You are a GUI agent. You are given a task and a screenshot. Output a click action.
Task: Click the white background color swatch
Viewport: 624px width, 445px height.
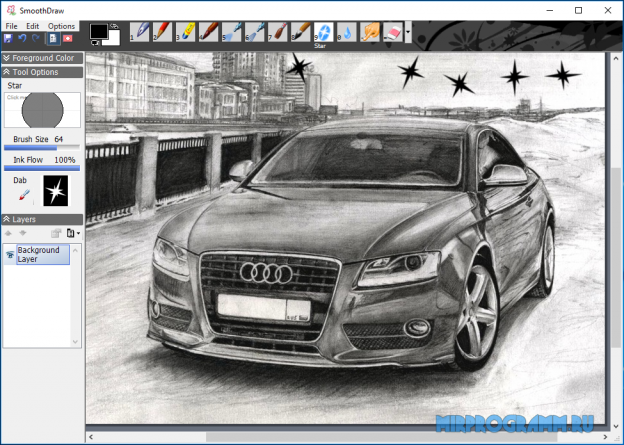click(114, 39)
